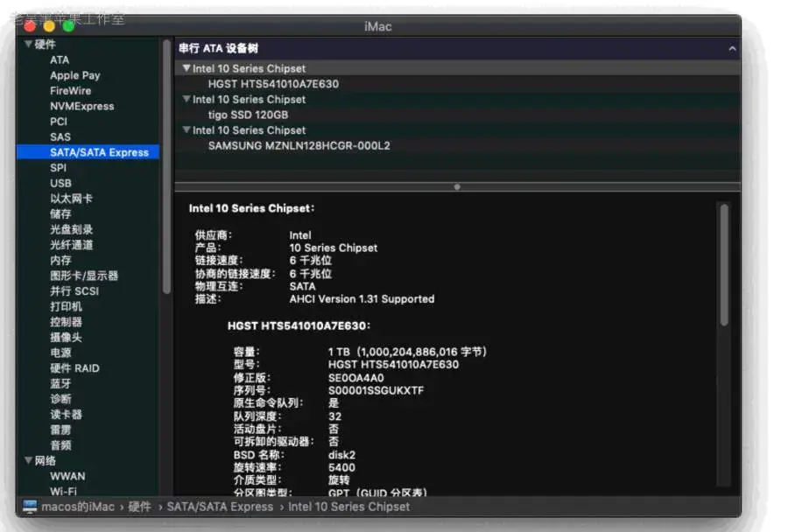Open 图形卡/显示器 in the sidebar
This screenshot has height=532, width=788.
click(x=84, y=276)
